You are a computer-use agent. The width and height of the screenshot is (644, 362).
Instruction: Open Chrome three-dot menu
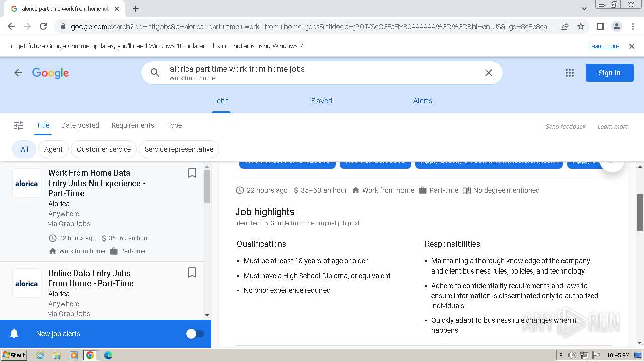(x=633, y=26)
